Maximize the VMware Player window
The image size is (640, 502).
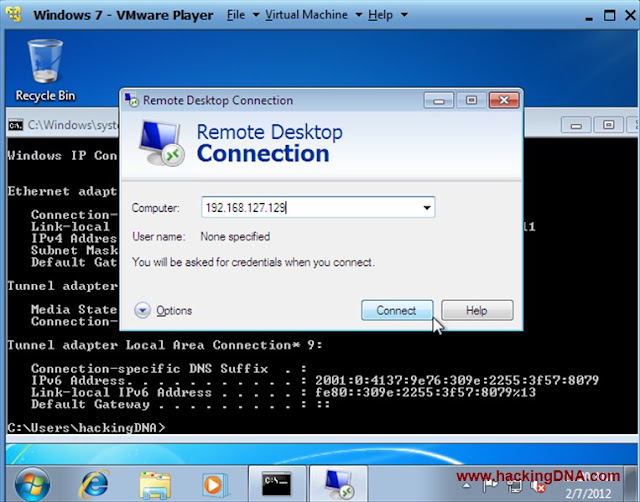click(609, 16)
